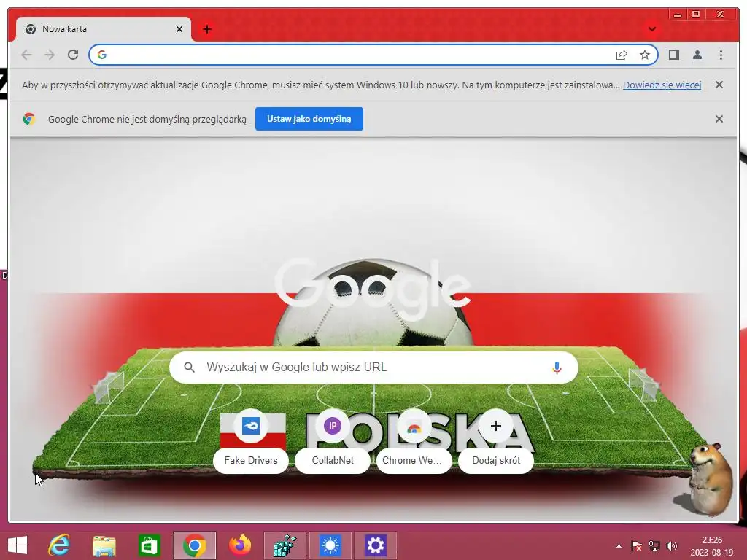Open Windows Store from taskbar

pyautogui.click(x=149, y=545)
